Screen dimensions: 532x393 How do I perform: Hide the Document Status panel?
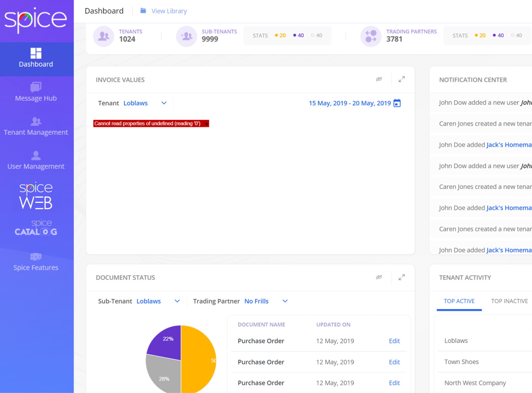[379, 277]
